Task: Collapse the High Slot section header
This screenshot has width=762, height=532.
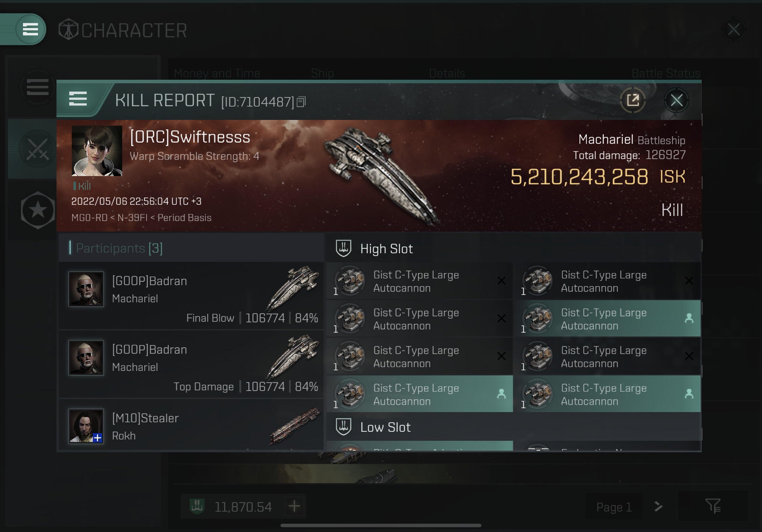Action: [x=513, y=248]
